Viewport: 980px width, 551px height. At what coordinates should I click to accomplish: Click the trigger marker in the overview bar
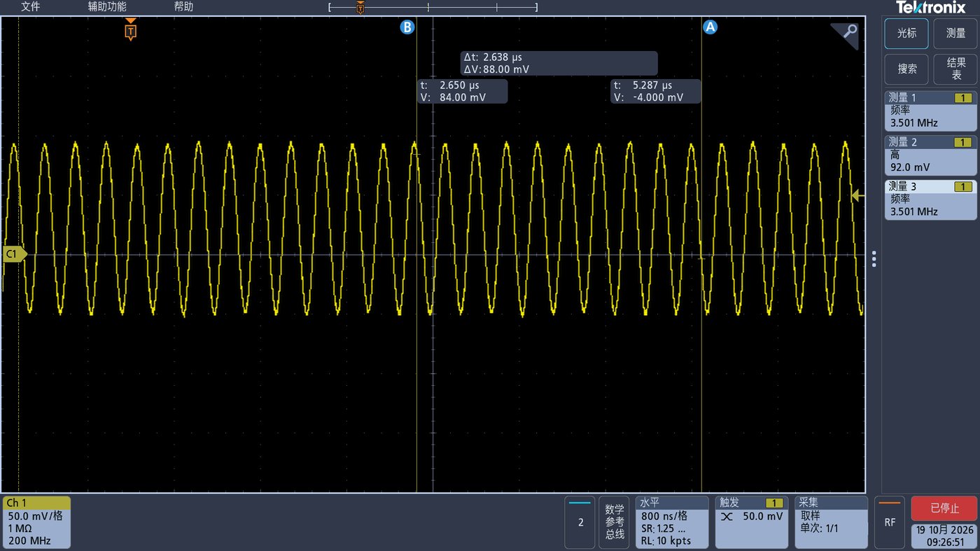pos(360,8)
